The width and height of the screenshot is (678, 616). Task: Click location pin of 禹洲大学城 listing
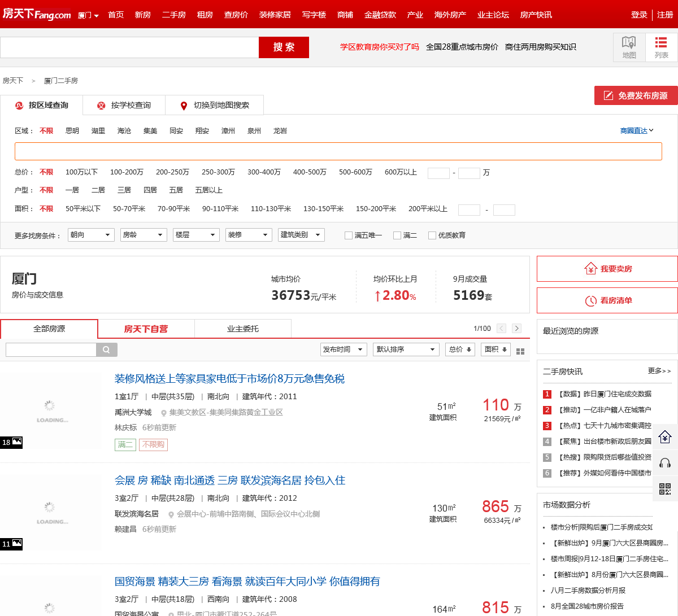pos(164,413)
